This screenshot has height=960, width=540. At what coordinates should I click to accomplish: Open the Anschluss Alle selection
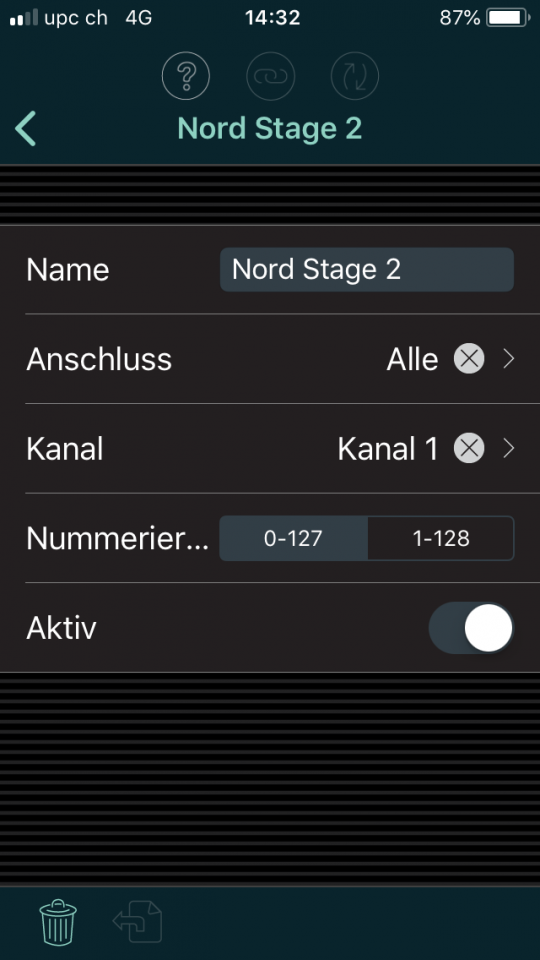coord(412,359)
